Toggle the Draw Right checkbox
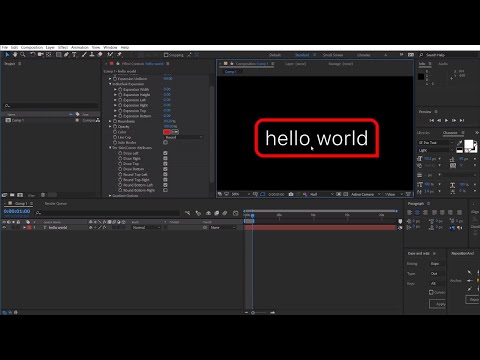Image resolution: width=480 pixels, height=360 pixels. 165,159
